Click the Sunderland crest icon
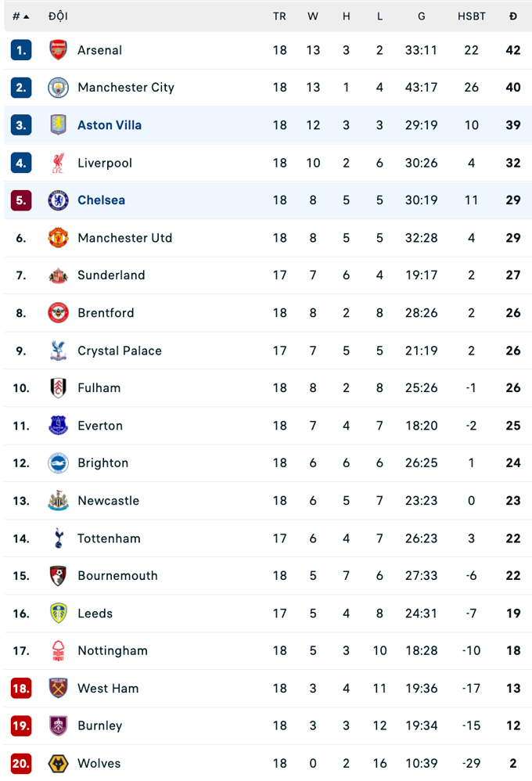 coord(59,275)
